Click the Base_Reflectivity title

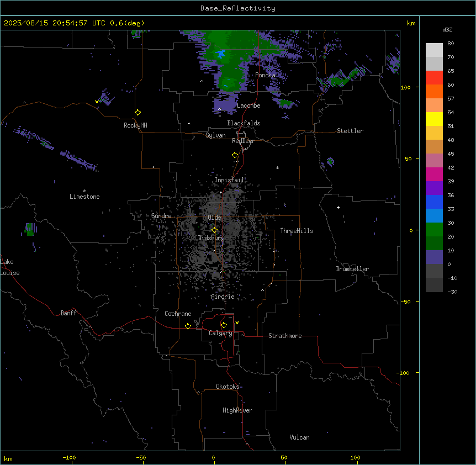[238, 8]
